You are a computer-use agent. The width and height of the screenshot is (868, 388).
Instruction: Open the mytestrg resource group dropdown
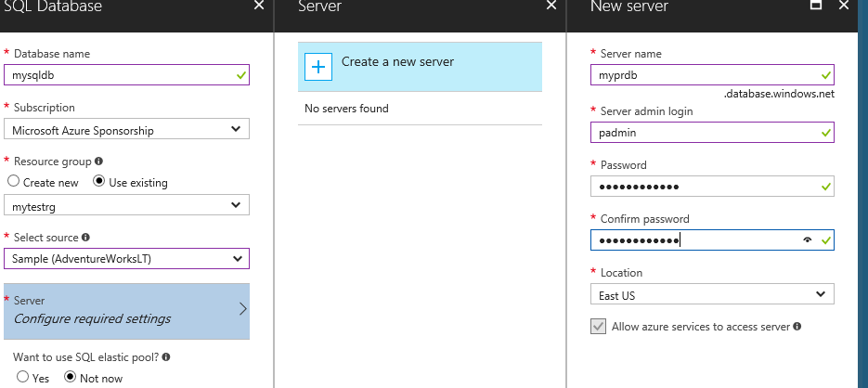point(127,205)
